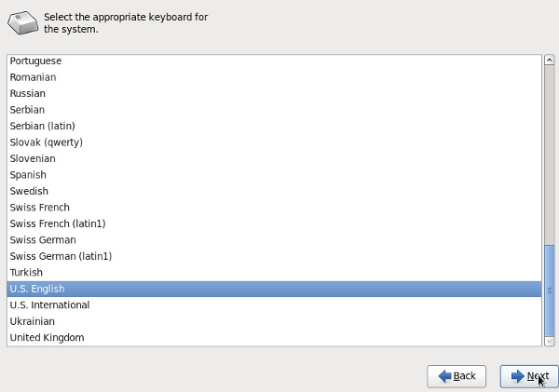The image size is (559, 392).
Task: Select Swiss German keyboard
Action: click(x=274, y=240)
